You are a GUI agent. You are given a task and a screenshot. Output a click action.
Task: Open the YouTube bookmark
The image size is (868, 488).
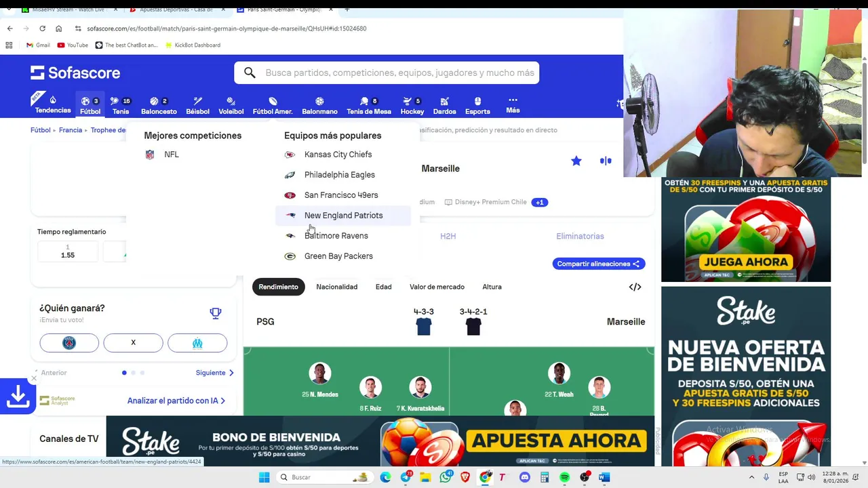73,45
